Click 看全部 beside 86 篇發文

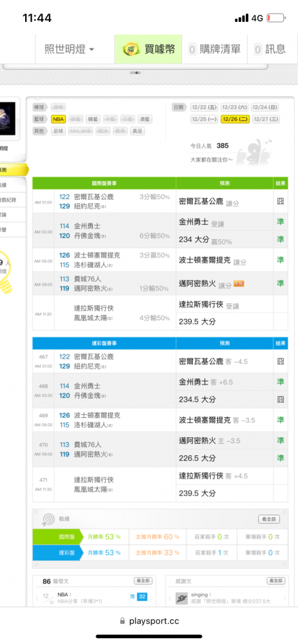click(x=143, y=581)
